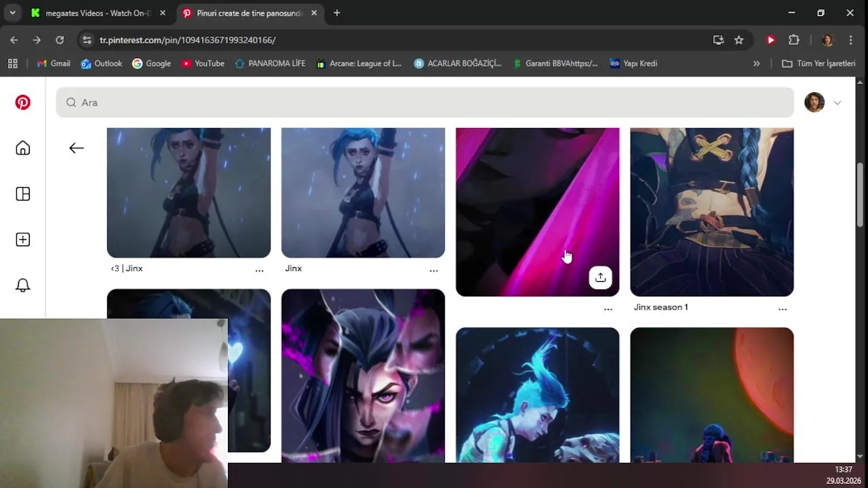Open the Outlook bookmark
The width and height of the screenshot is (868, 488).
(102, 63)
